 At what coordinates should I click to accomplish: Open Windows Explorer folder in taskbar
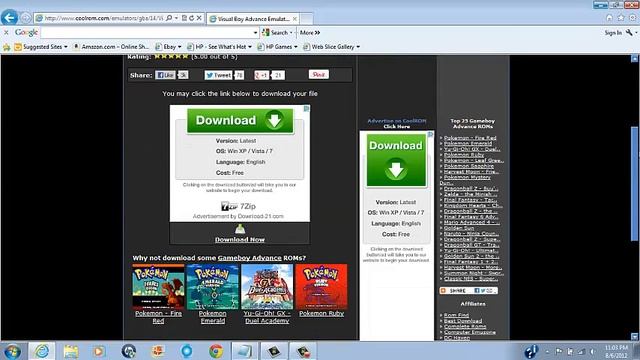pos(71,351)
